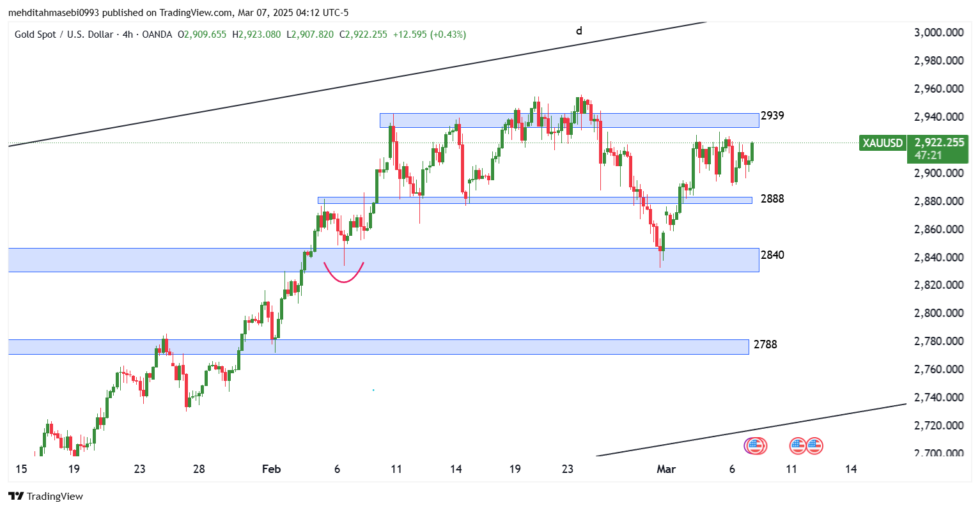The height and width of the screenshot is (510, 980).
Task: Open the stacked US economic event icons
Action: click(756, 446)
